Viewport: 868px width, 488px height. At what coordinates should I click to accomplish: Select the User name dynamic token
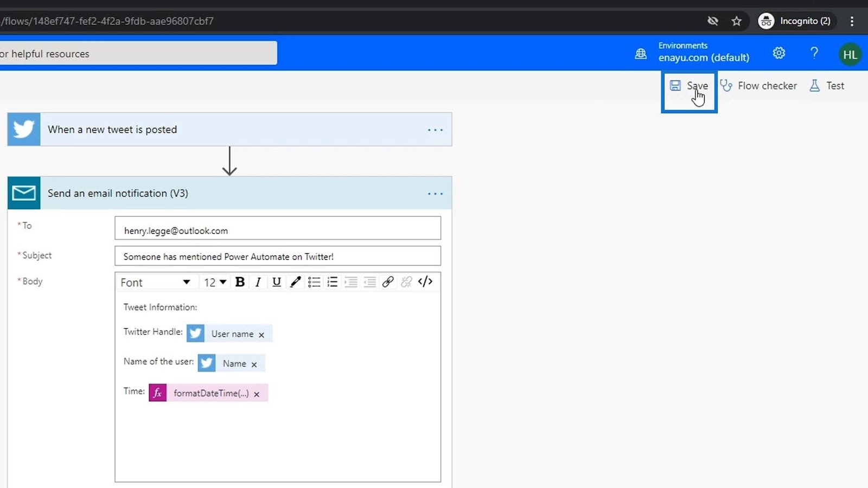point(229,333)
